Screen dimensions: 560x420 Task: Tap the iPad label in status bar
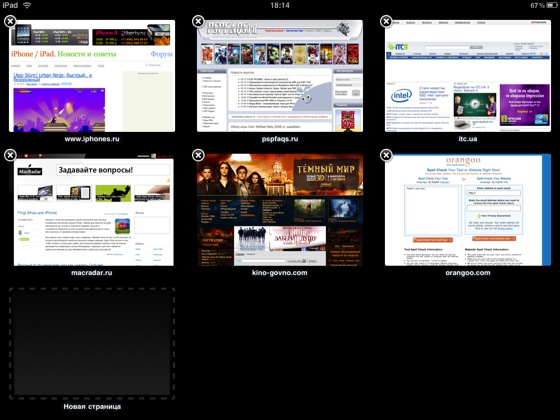point(10,5)
